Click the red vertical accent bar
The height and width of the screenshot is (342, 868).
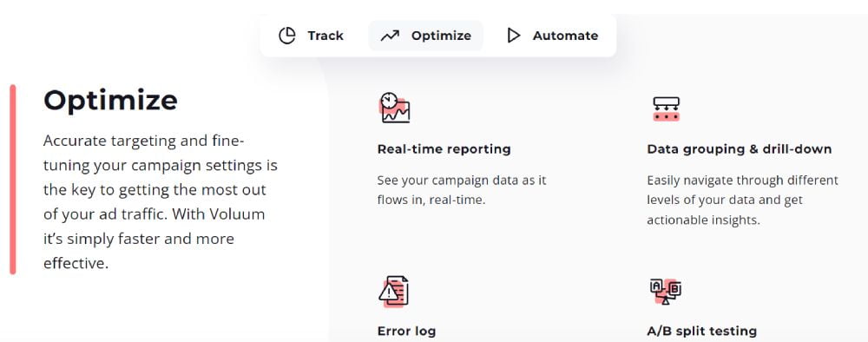(13, 180)
